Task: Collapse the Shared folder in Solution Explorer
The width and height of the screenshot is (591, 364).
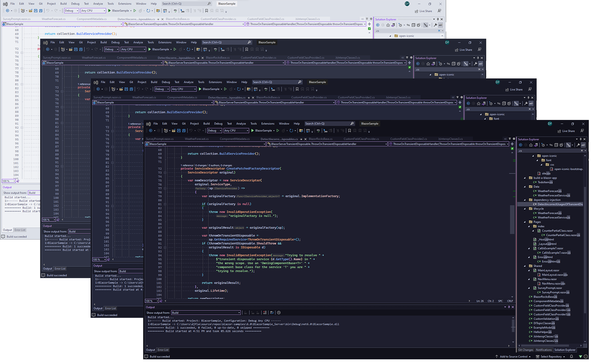Action: pyautogui.click(x=525, y=266)
